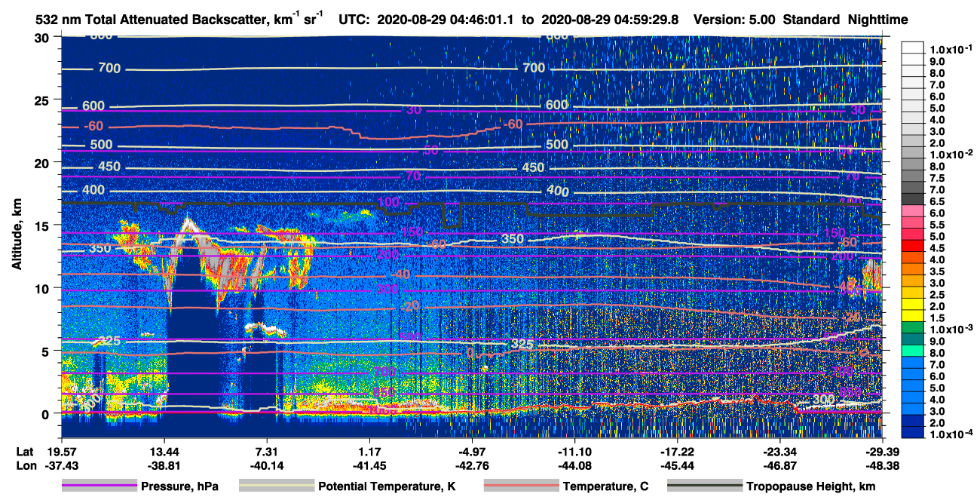Click the Version: 5.00 label
980x503 pixels.
coord(733,20)
